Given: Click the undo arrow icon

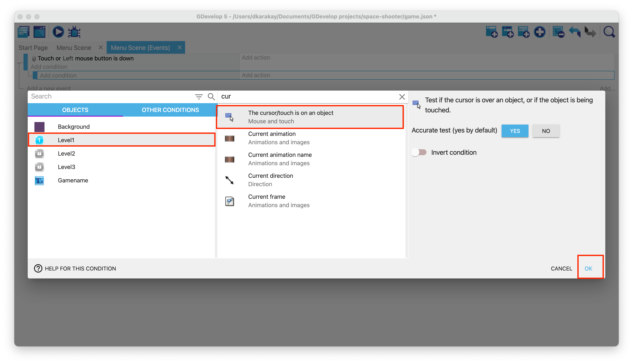Looking at the screenshot, I should (x=574, y=32).
